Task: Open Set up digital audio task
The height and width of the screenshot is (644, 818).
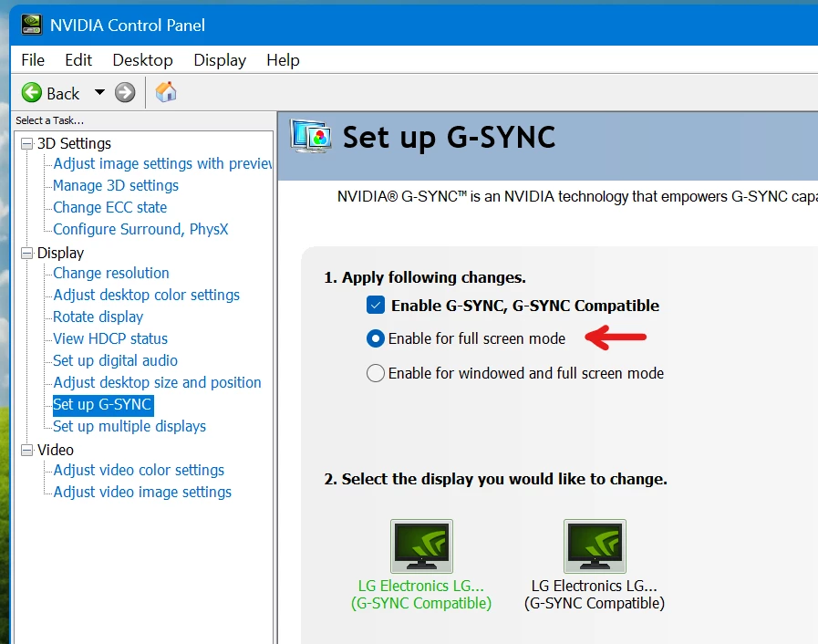Action: point(115,360)
